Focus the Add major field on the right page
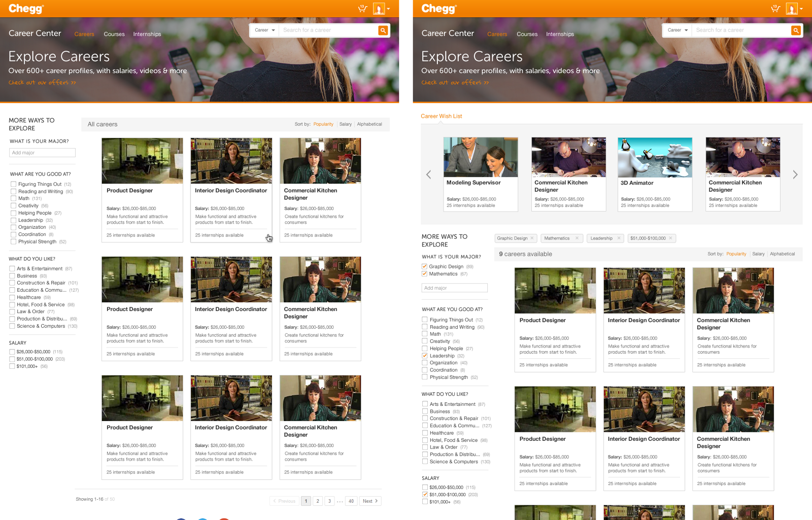812x520 pixels. pos(455,288)
